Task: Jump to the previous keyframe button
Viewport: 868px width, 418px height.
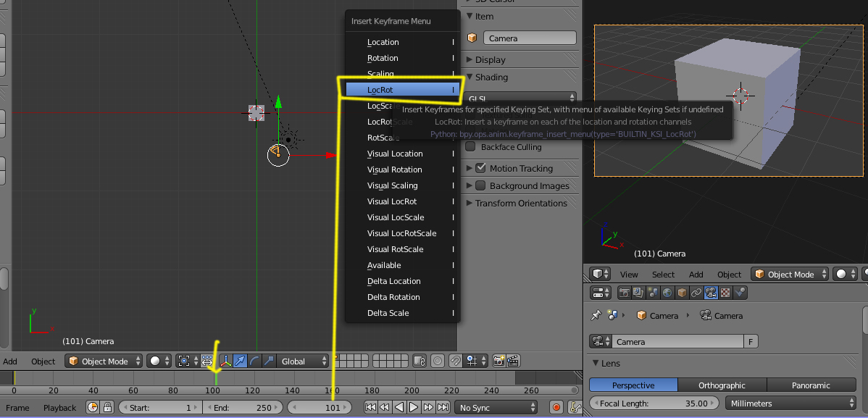Action: [385, 408]
